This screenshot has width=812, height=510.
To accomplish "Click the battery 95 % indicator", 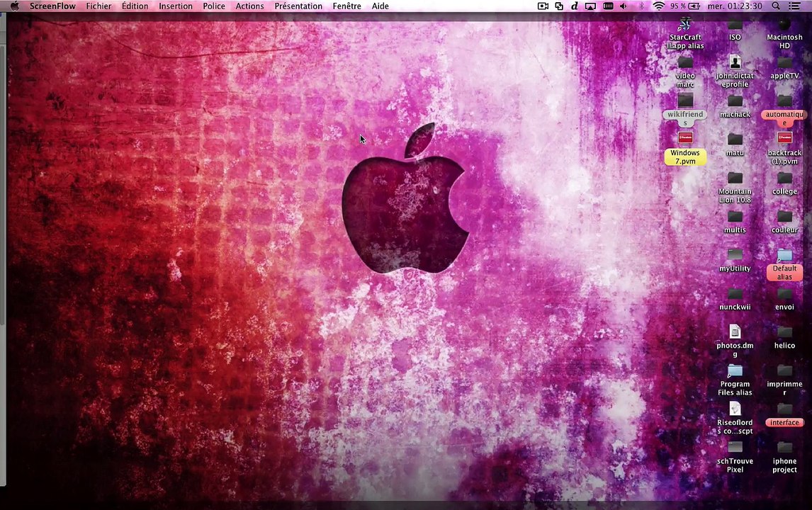I will [685, 6].
